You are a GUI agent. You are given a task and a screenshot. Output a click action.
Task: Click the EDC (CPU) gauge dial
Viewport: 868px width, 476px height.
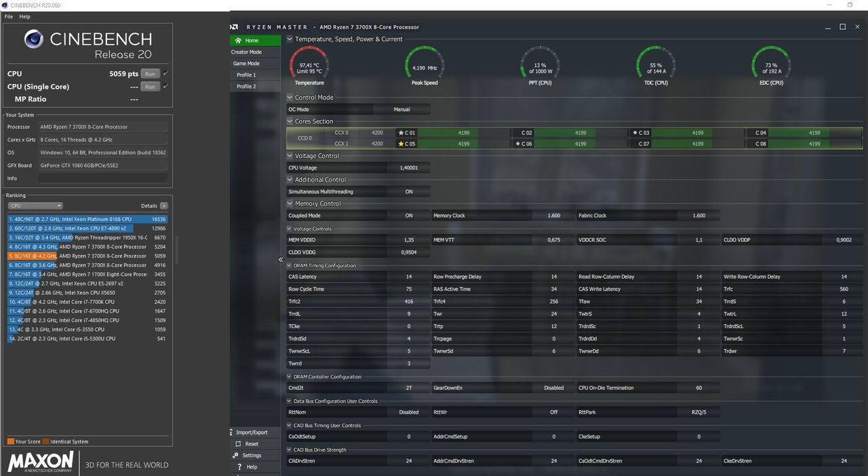(771, 65)
